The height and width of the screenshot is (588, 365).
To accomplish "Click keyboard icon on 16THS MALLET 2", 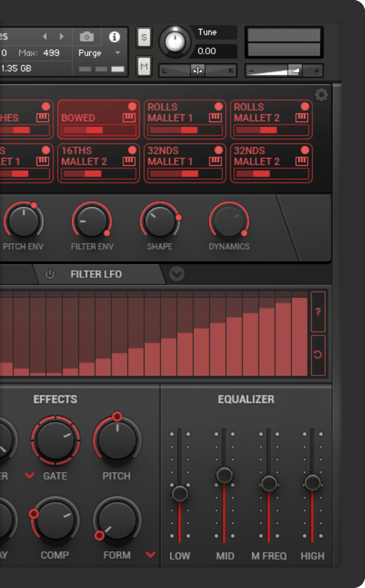I will point(129,161).
